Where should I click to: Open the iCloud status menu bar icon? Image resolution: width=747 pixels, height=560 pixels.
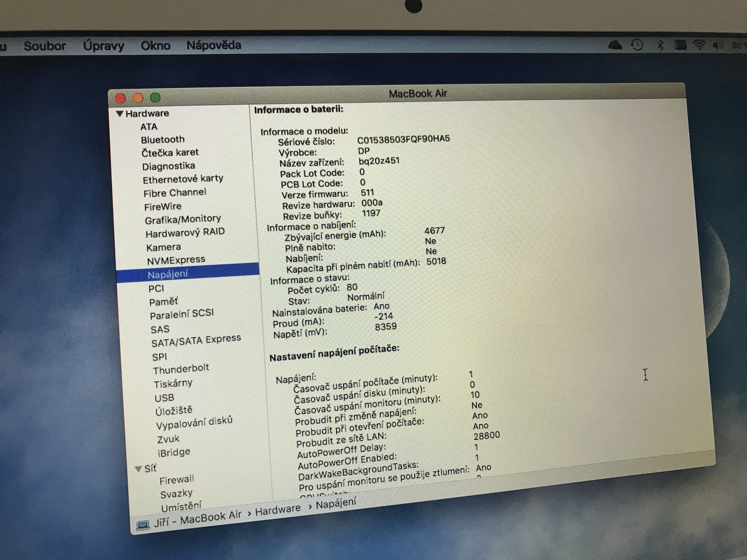tap(615, 45)
